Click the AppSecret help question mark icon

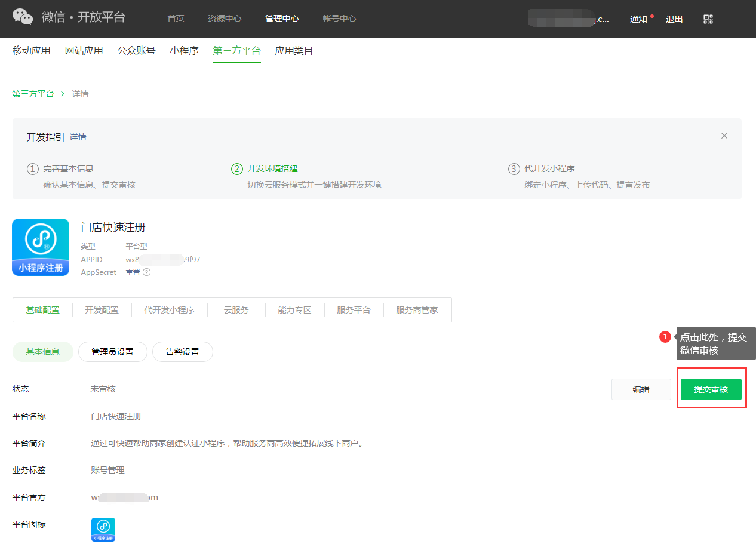pos(146,272)
